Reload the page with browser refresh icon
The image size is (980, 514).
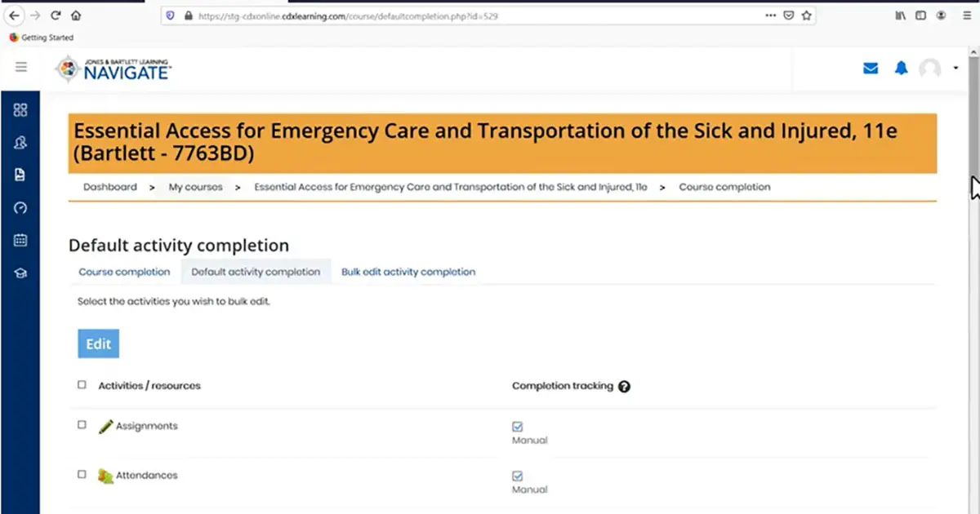click(x=56, y=15)
